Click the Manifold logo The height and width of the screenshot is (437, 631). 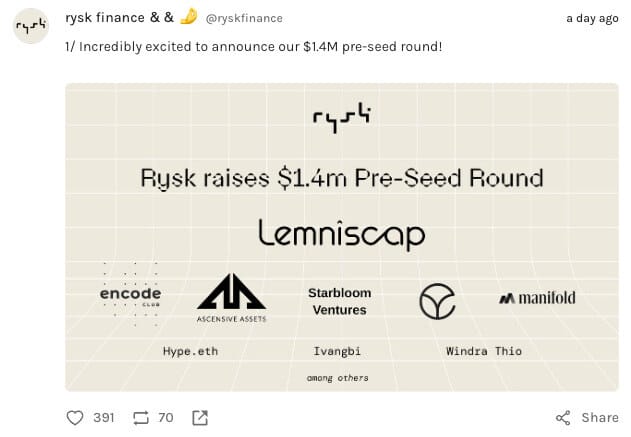tap(537, 298)
